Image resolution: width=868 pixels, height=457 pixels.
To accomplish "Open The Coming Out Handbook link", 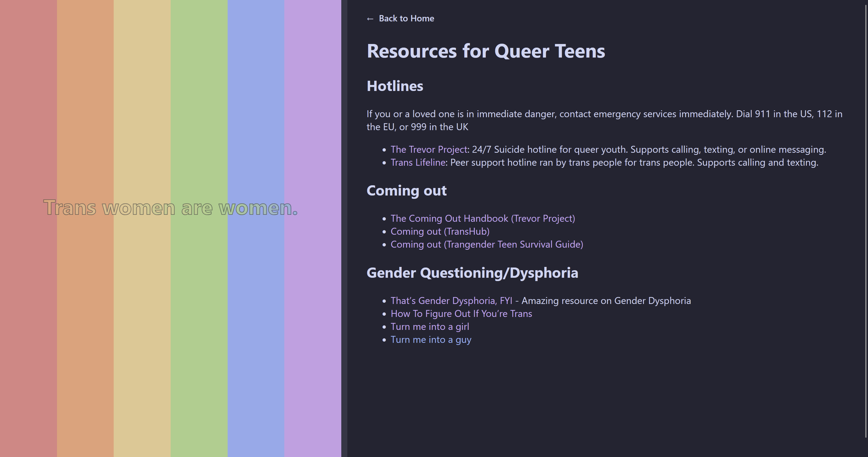I will (x=482, y=219).
